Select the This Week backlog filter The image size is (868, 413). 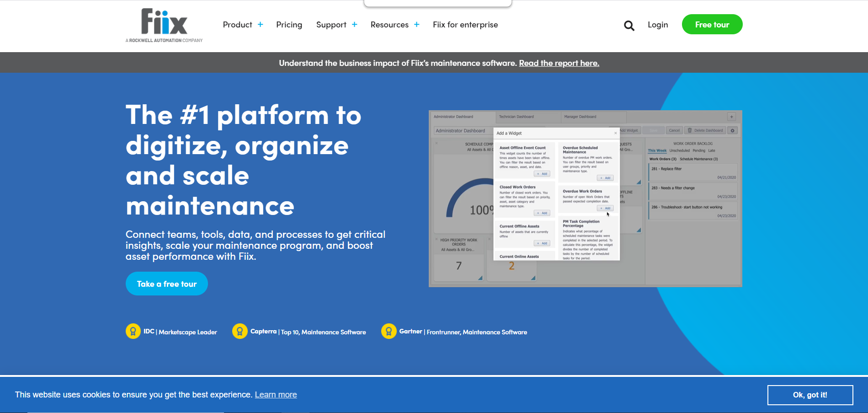(x=657, y=150)
